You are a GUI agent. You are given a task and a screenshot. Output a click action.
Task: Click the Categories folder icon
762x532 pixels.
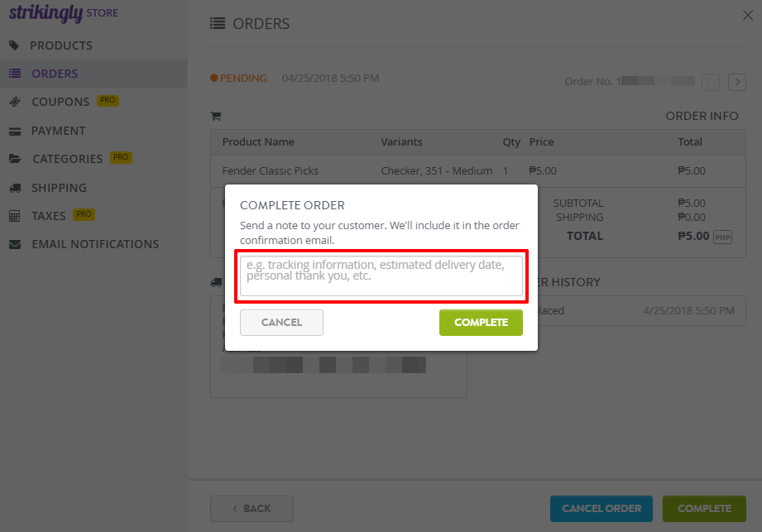(x=15, y=159)
